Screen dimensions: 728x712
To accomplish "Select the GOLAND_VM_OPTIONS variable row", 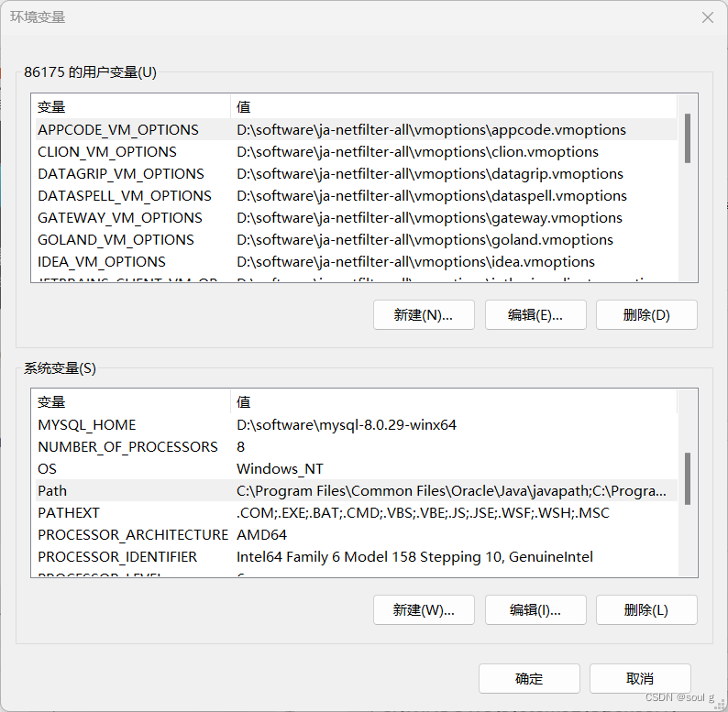I will tap(356, 239).
